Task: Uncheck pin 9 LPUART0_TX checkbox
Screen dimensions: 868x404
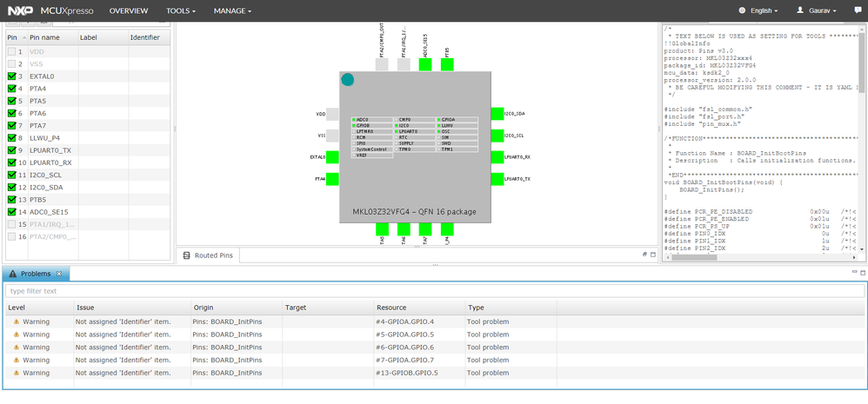Action: (x=11, y=150)
